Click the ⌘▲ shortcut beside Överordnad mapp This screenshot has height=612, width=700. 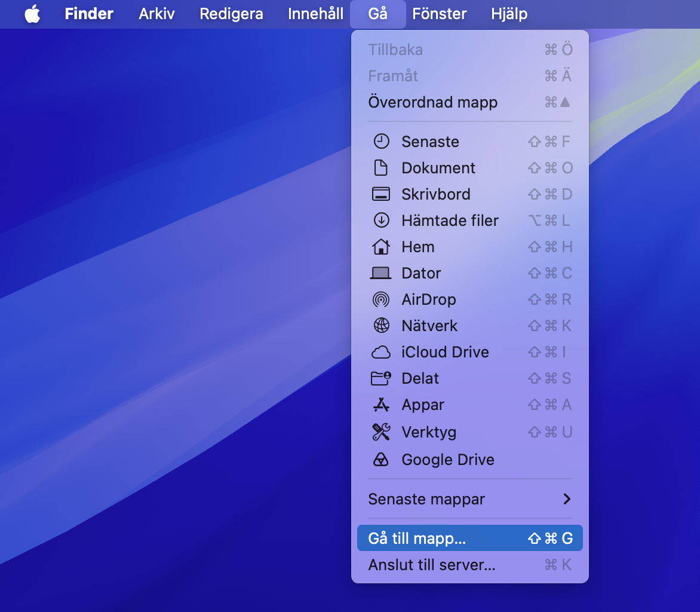point(558,102)
